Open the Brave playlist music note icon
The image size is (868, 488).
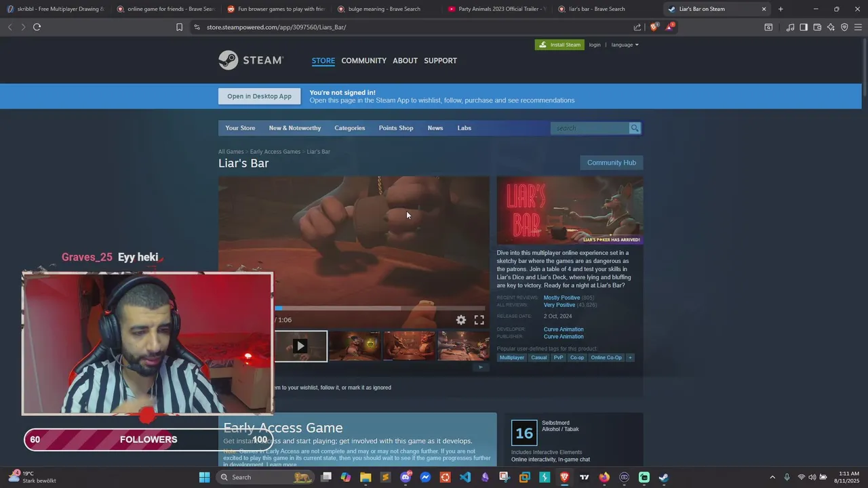(x=790, y=27)
